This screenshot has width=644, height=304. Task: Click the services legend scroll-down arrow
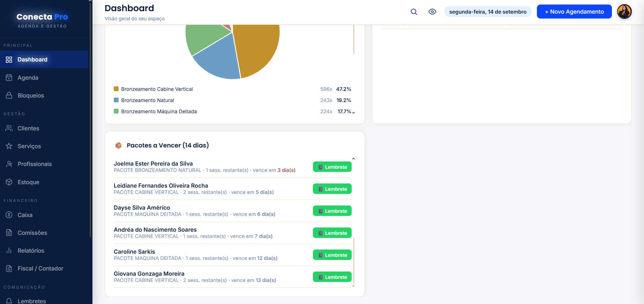[x=353, y=113]
